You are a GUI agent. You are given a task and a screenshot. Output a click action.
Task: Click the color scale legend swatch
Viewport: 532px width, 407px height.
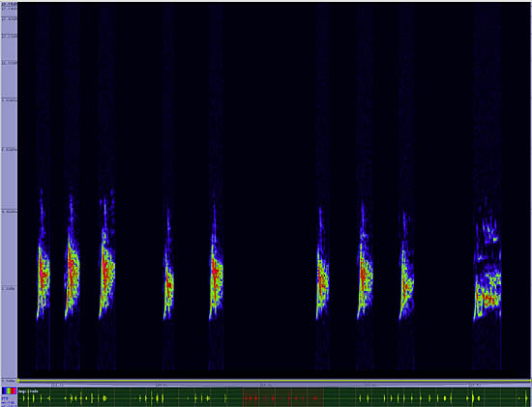pyautogui.click(x=9, y=391)
